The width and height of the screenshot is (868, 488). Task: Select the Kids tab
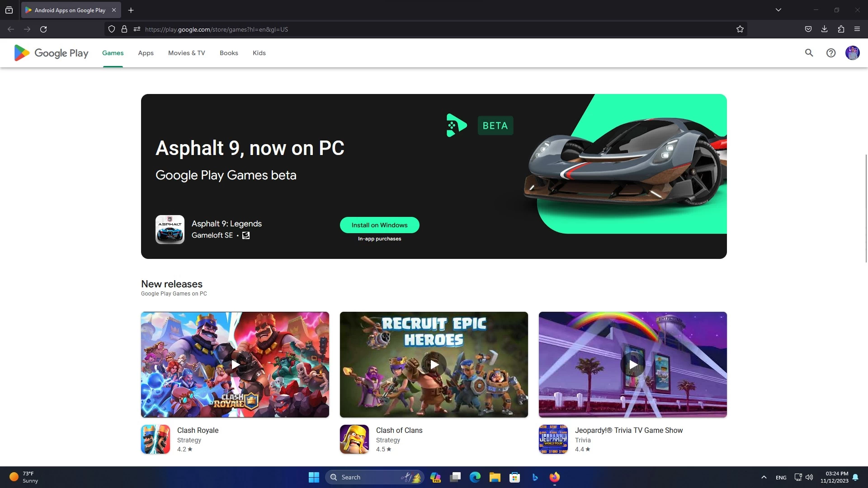tap(259, 53)
